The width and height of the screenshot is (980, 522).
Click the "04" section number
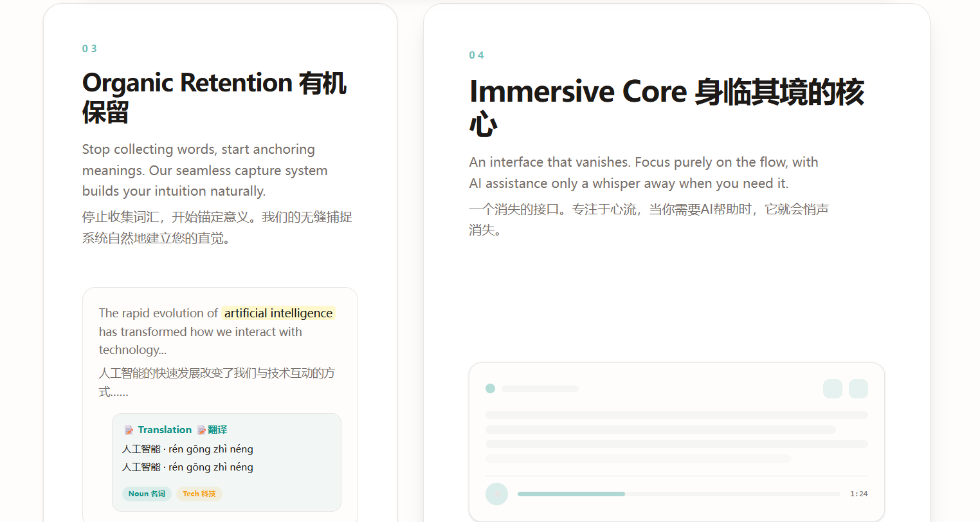pos(476,55)
